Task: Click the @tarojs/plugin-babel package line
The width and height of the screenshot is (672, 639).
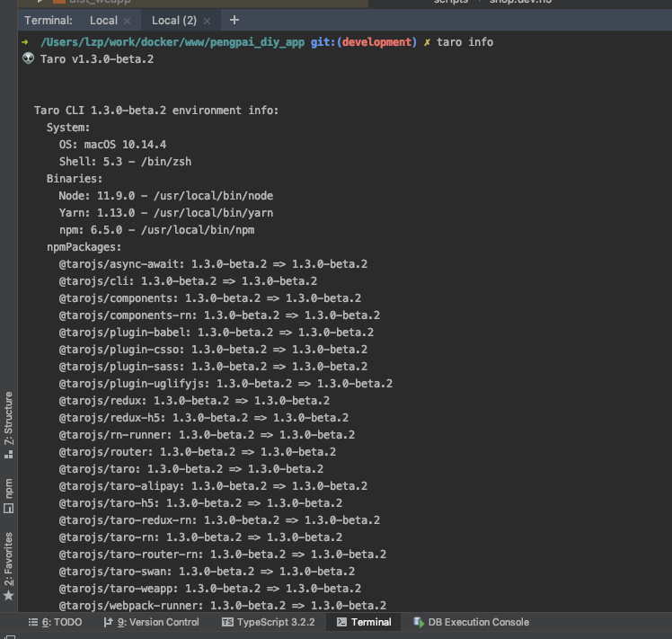Action: [216, 333]
